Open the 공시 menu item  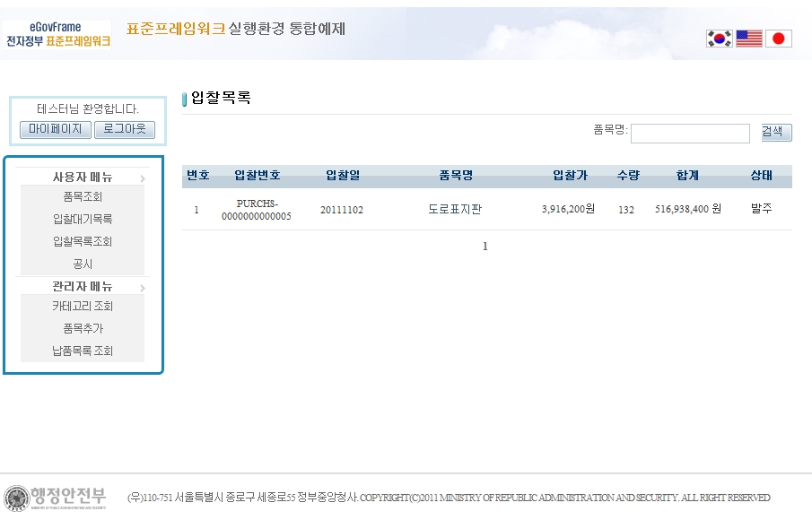click(x=83, y=264)
